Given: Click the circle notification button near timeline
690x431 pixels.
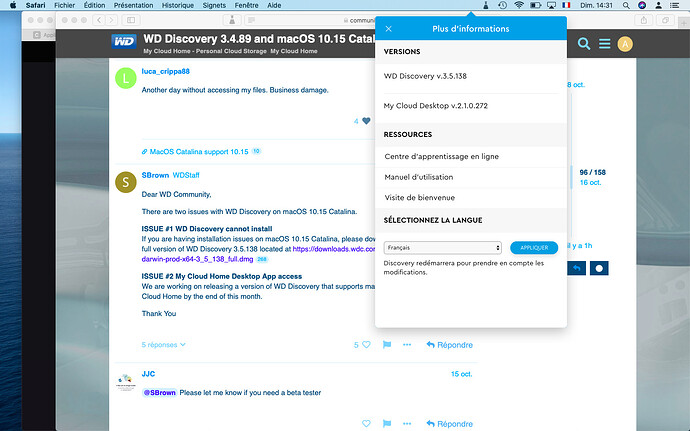Looking at the screenshot, I should click(x=599, y=268).
